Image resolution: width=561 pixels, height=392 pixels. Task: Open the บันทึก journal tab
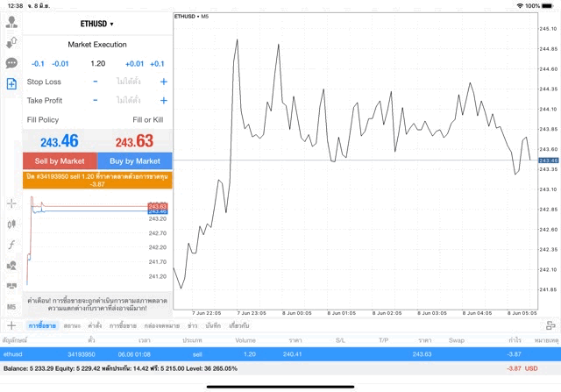(x=213, y=325)
